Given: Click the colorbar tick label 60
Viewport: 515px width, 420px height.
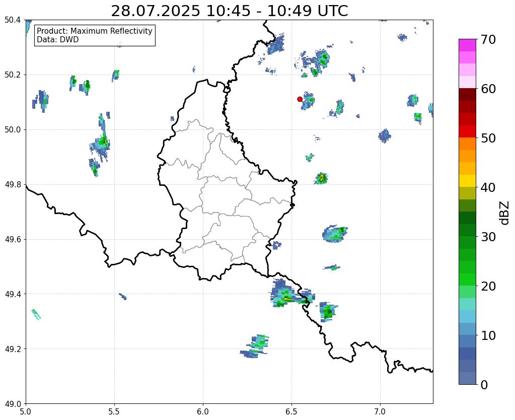Looking at the screenshot, I should pos(488,89).
